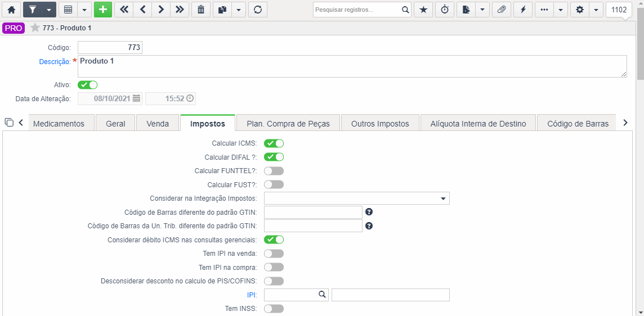Open Alíquota Interna de Destino tab
The image size is (644, 316).
[478, 124]
